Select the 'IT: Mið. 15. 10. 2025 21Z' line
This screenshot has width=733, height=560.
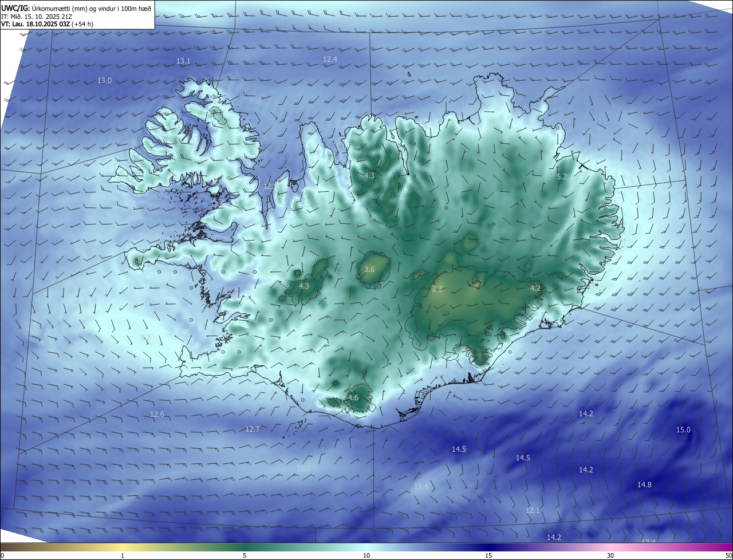click(x=37, y=16)
